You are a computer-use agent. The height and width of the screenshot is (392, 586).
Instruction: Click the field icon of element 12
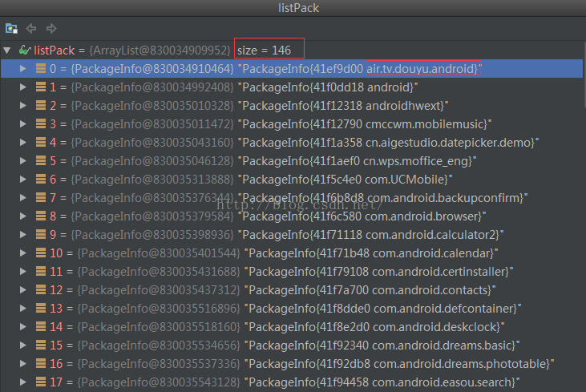pos(41,289)
